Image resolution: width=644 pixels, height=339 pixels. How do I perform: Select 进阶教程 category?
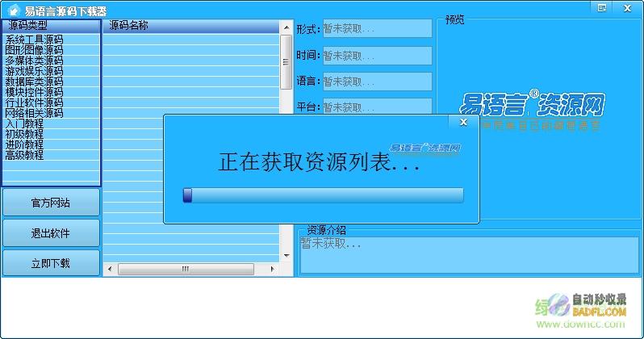(24, 144)
